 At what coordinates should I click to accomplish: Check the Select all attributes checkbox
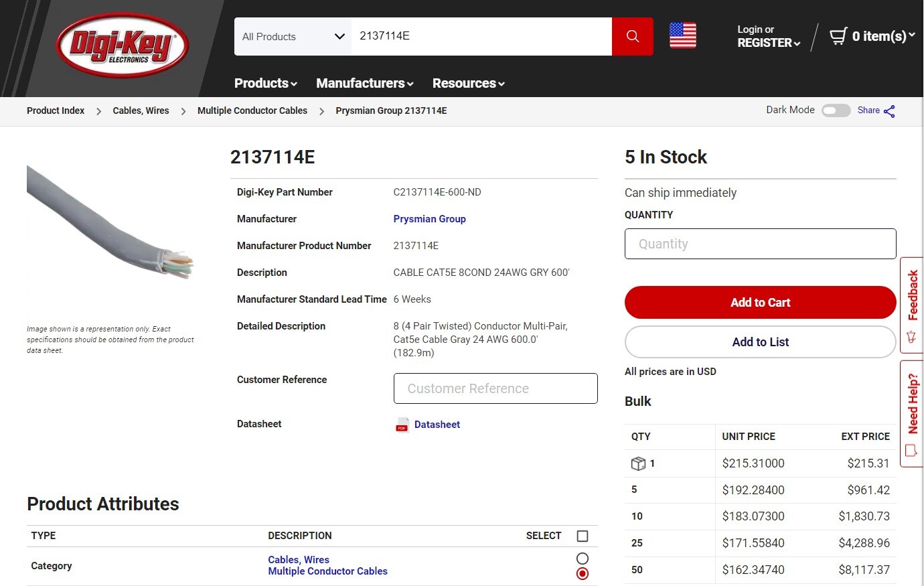(x=583, y=536)
